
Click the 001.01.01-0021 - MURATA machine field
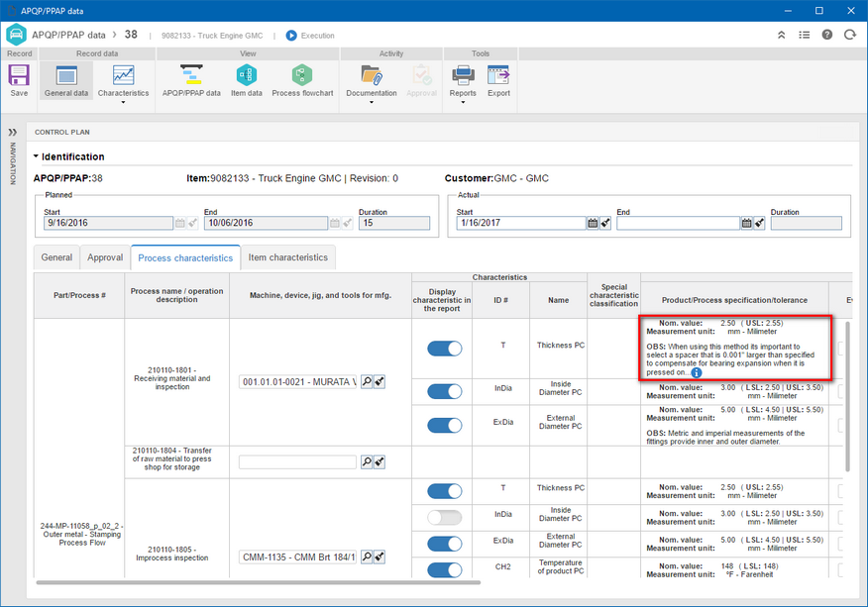click(298, 382)
